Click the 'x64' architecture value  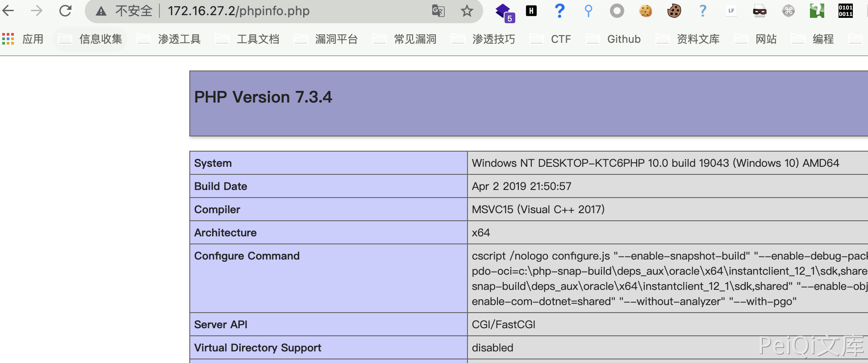point(481,233)
